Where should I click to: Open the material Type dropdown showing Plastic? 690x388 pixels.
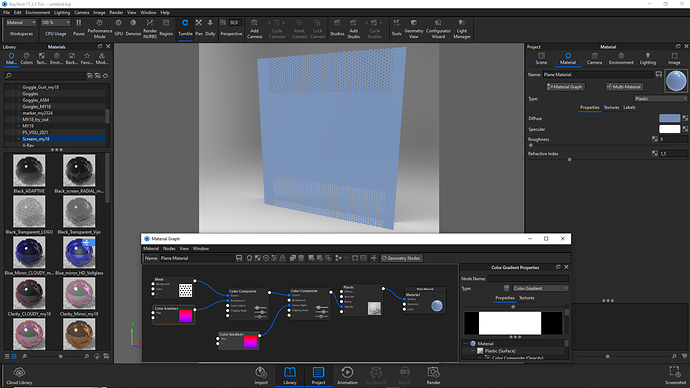(x=660, y=99)
